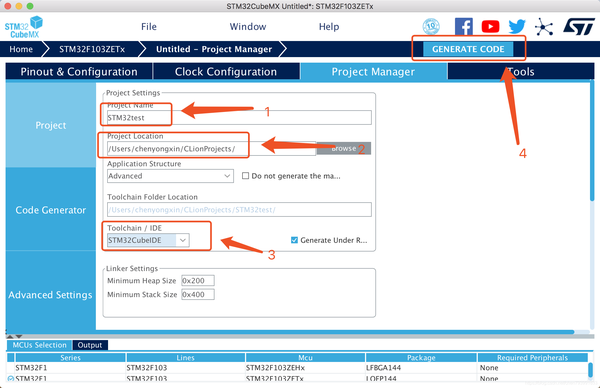Click the Minimum Heap Size field
The height and width of the screenshot is (388, 600).
198,280
